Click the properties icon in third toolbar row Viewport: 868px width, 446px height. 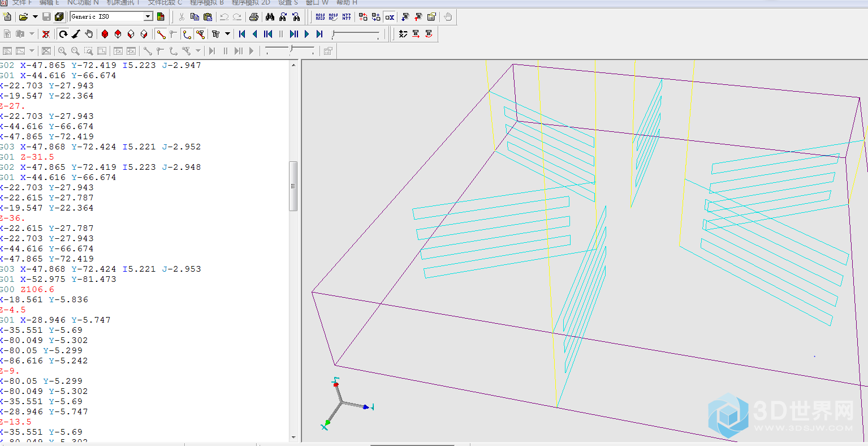[x=328, y=51]
